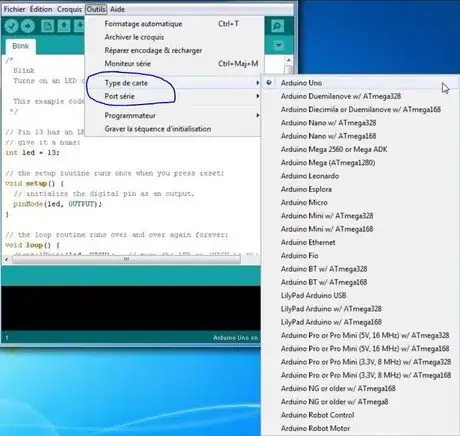Pick Arduino Pro Mini 5V 16 MHz ATmega168
The height and width of the screenshot is (436, 460).
360,349
